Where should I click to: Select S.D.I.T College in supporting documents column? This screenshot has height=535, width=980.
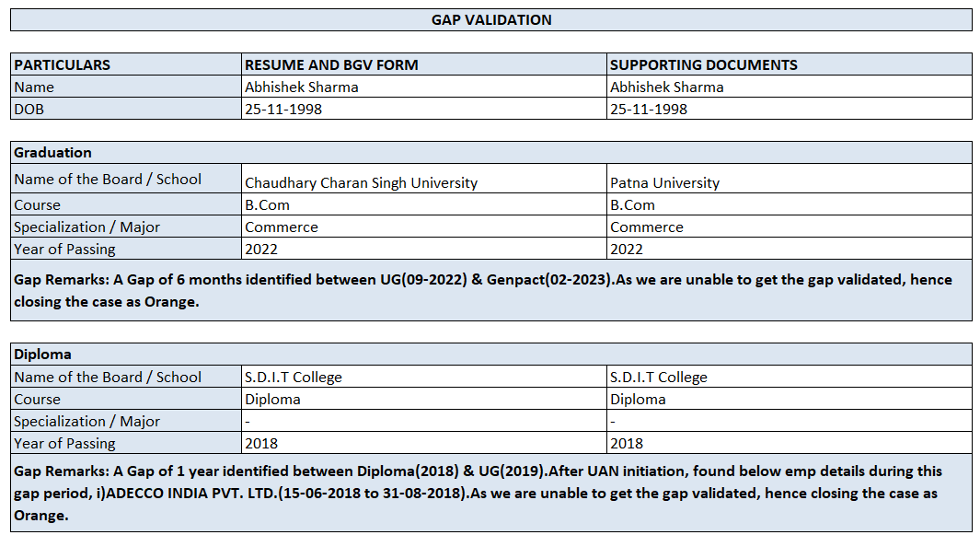[x=659, y=377]
